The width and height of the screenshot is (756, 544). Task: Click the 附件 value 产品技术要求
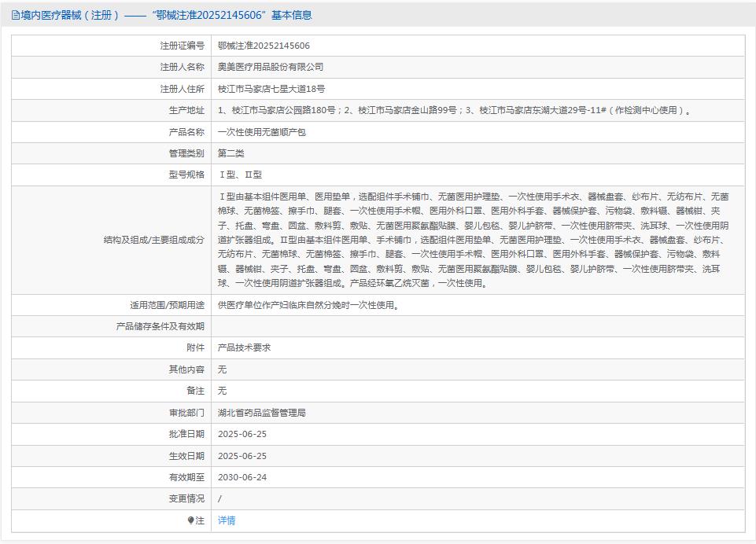click(x=242, y=347)
